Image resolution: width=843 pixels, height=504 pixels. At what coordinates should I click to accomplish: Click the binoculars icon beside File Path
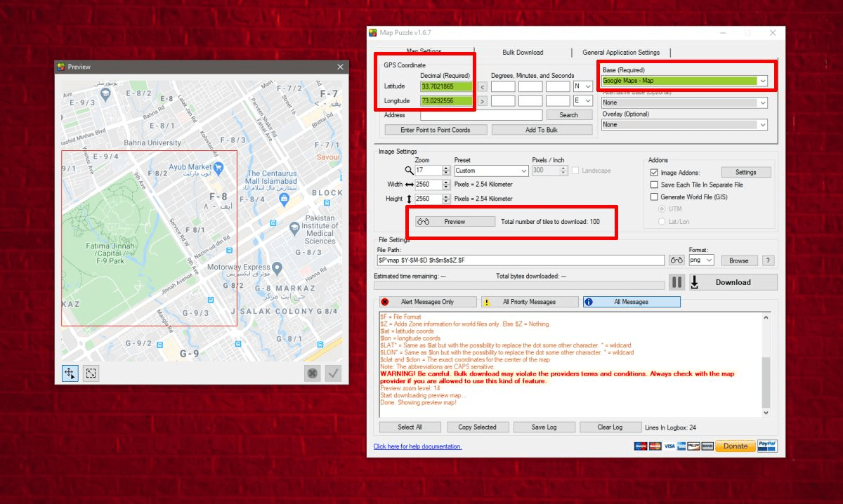tap(677, 260)
